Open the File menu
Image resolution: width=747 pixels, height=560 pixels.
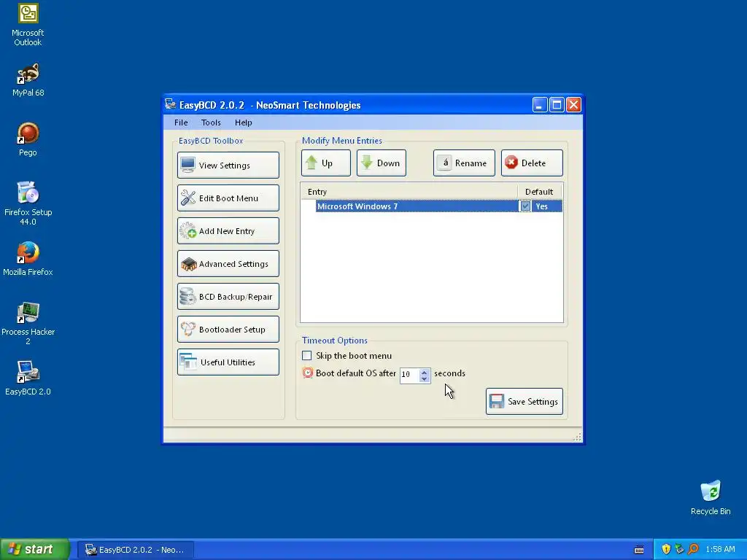(181, 122)
